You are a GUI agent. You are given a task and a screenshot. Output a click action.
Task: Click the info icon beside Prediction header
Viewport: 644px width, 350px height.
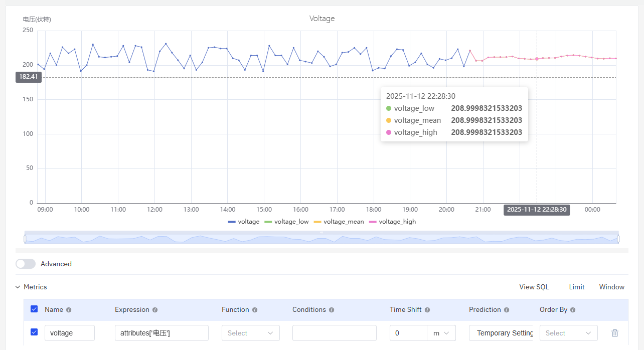[507, 309]
